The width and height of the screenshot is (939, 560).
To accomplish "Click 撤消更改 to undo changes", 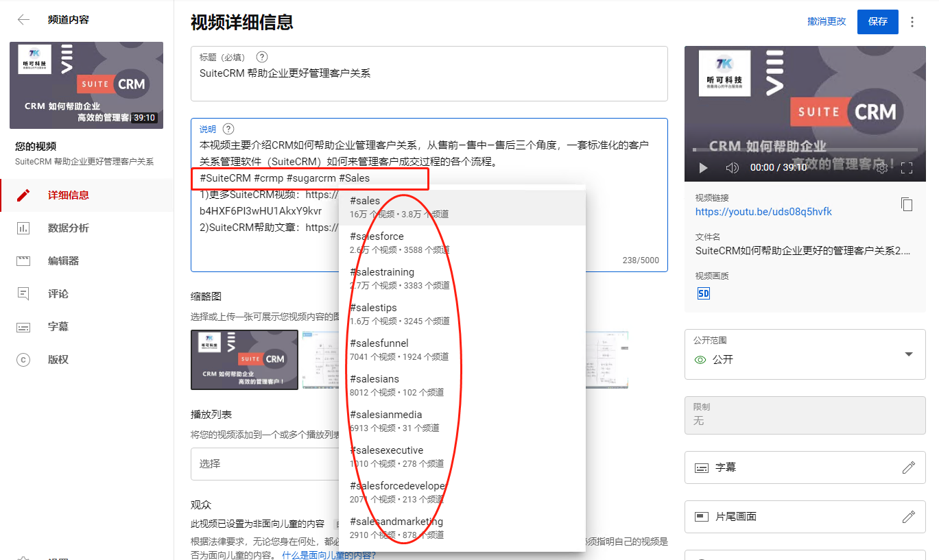I will click(827, 22).
